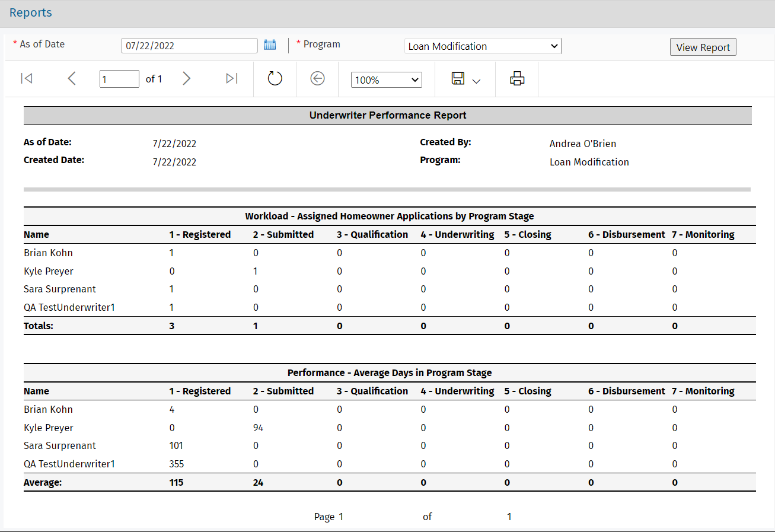Navigate back to parent report
Image resolution: width=775 pixels, height=532 pixels.
click(x=317, y=79)
